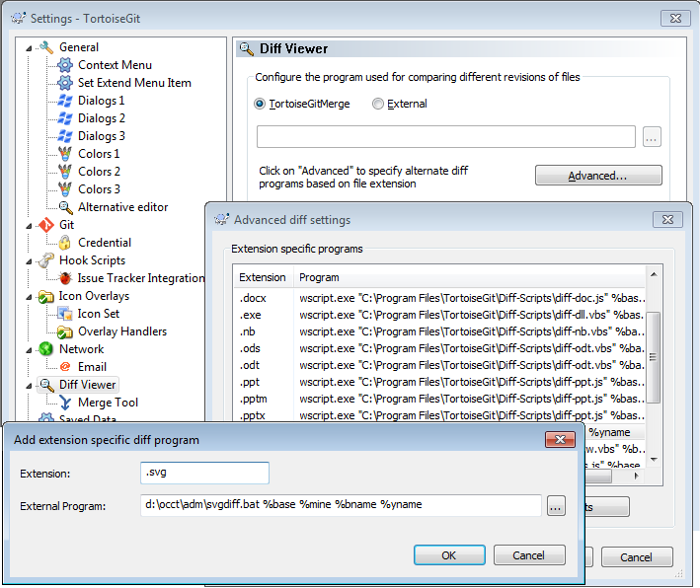Open Email settings page

coord(92,367)
